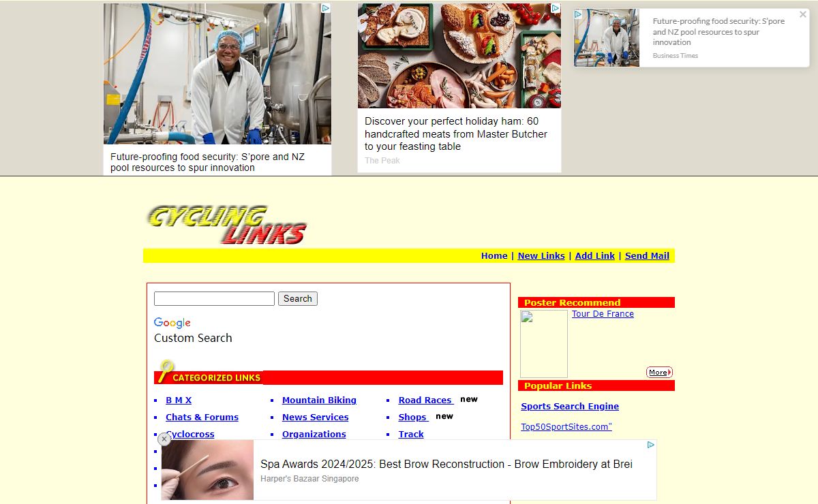Click AdChoices icon on Spa Awards banner
The width and height of the screenshot is (818, 504).
651,445
